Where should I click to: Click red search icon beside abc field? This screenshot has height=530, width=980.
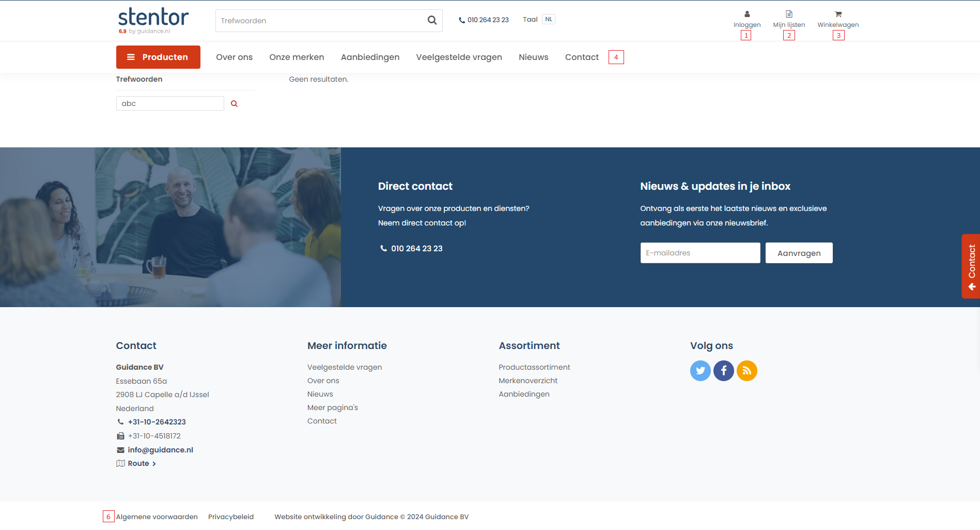(x=234, y=103)
